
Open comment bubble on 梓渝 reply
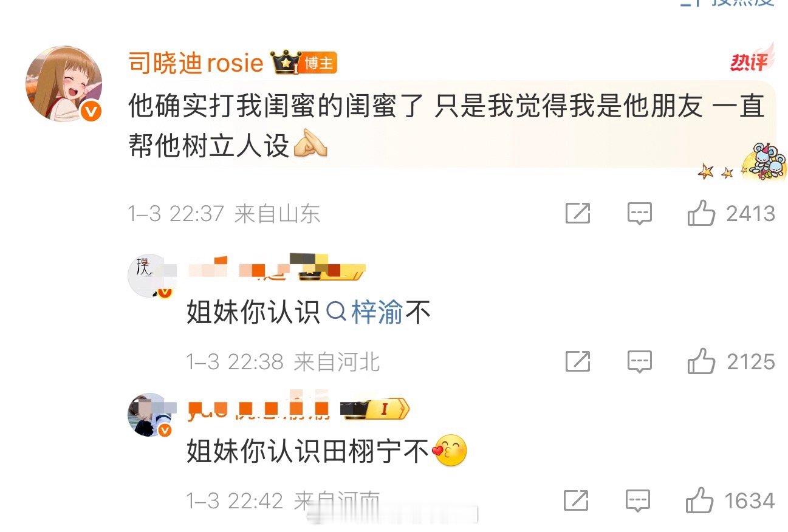tap(639, 362)
